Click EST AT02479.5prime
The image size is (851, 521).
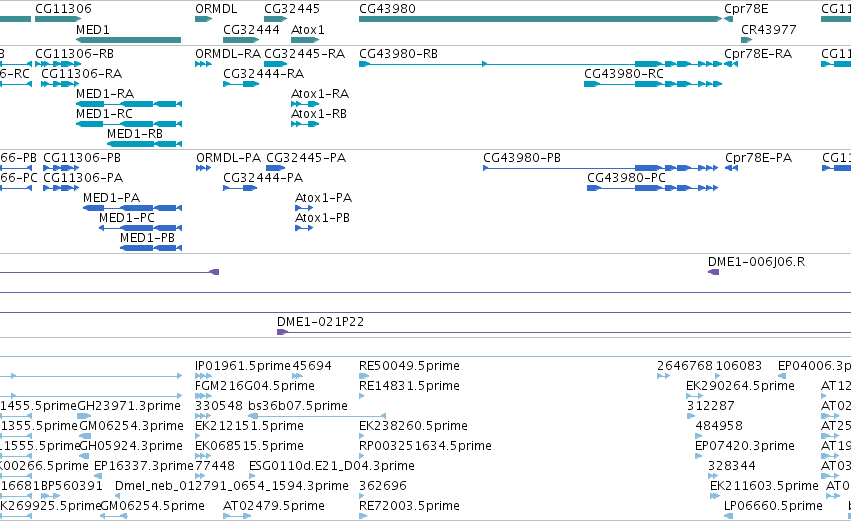[237, 517]
